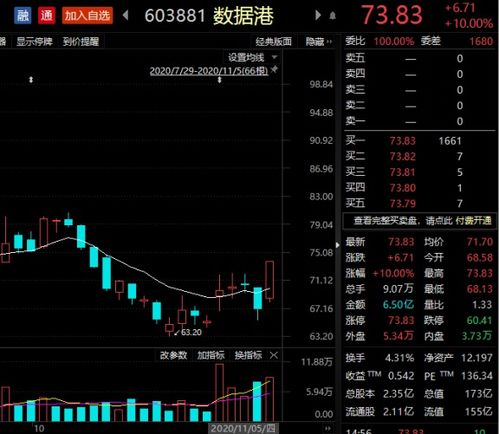Image resolution: width=499 pixels, height=434 pixels.
Task: Click the 卖一 sell order row label
Action: coord(355,121)
